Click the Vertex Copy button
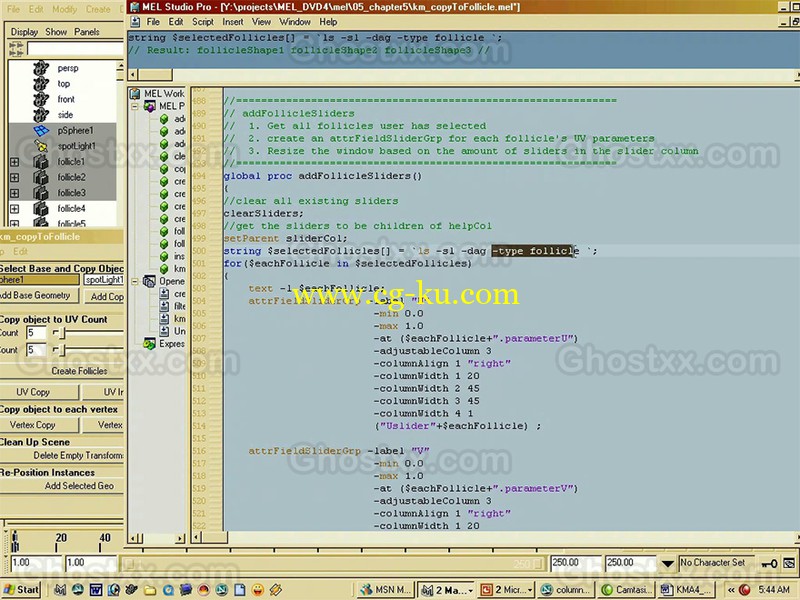This screenshot has height=600, width=800. [x=40, y=424]
